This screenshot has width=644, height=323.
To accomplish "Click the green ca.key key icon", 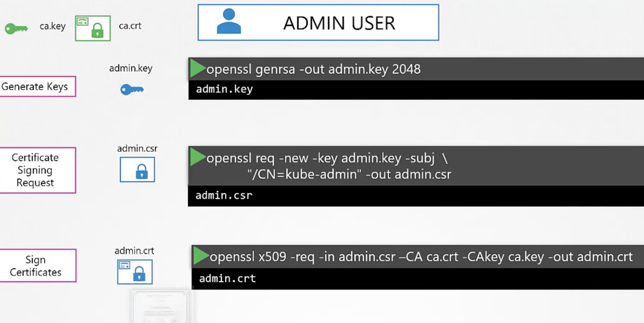I will [x=16, y=28].
